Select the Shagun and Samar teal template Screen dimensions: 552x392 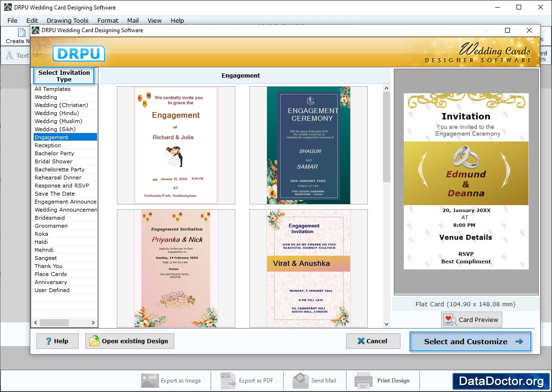(x=308, y=145)
